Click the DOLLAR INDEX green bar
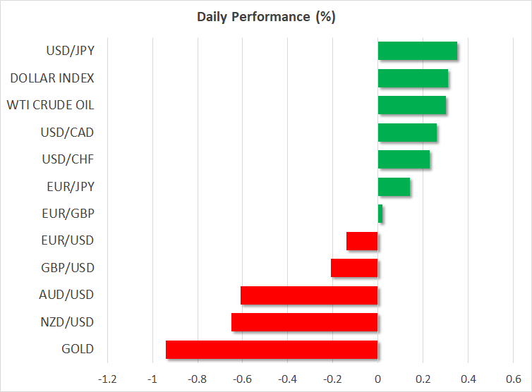Viewport: 532px width, 392px height. click(413, 78)
